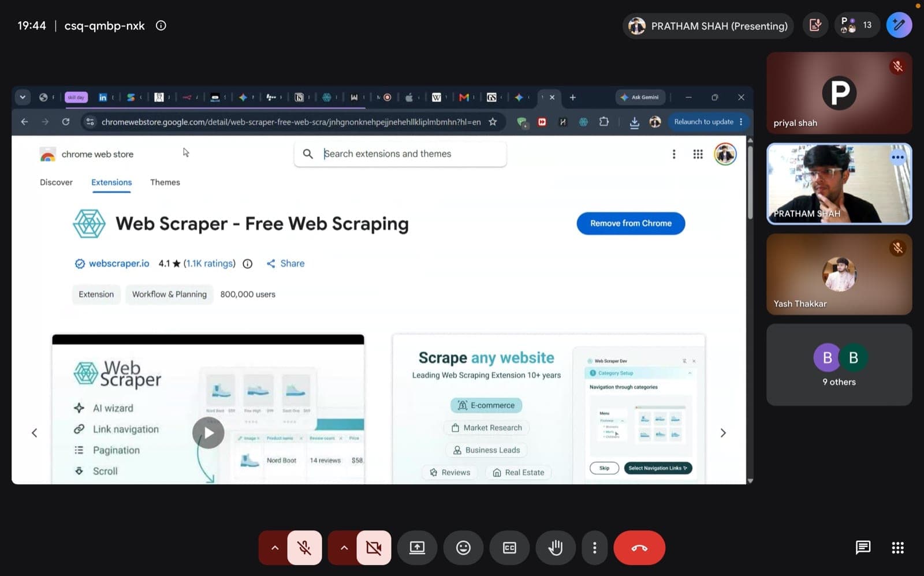Screen dimensions: 924x576
Task: Expand video settings arrow beside camera
Action: pos(344,548)
